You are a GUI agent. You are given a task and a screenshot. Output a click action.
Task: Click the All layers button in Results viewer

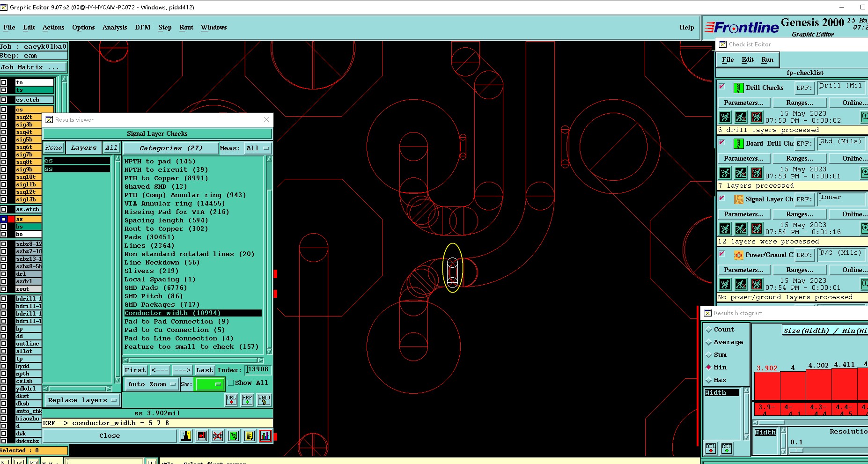click(x=111, y=148)
